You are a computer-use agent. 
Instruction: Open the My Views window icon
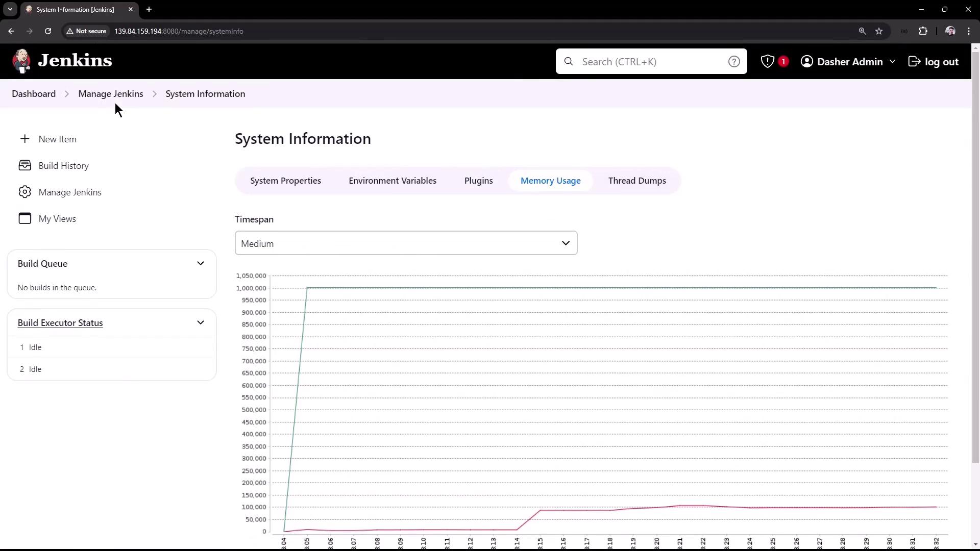[24, 218]
